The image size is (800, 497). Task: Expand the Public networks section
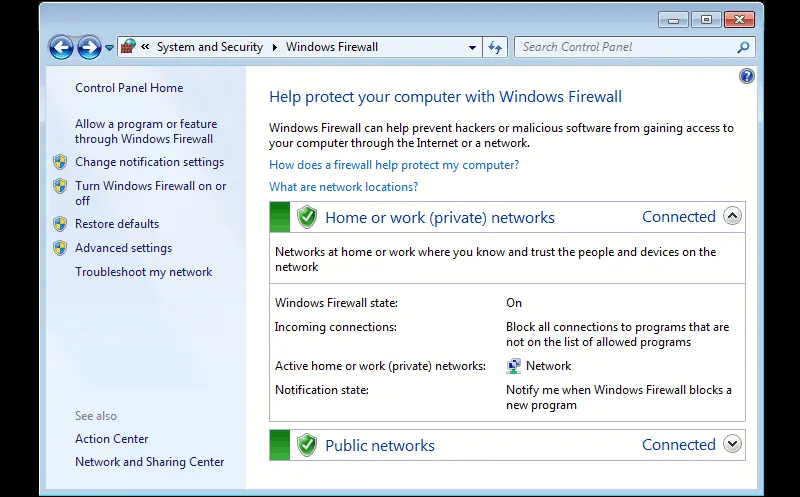[x=732, y=444]
